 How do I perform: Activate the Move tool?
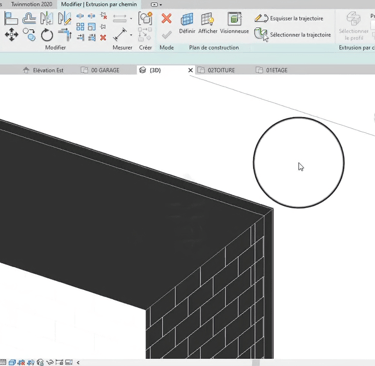[11, 35]
